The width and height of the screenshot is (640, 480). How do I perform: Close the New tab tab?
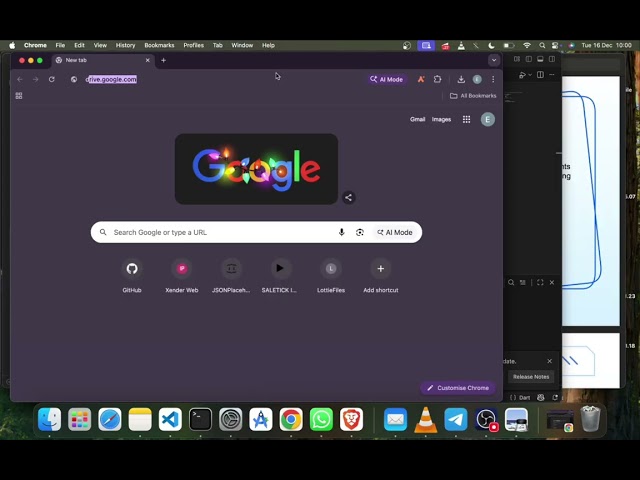click(x=148, y=60)
